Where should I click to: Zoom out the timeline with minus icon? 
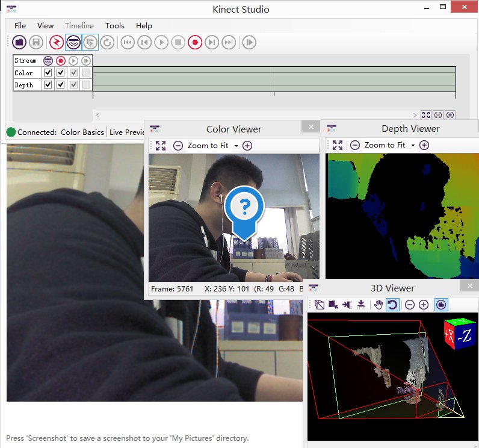[x=437, y=115]
